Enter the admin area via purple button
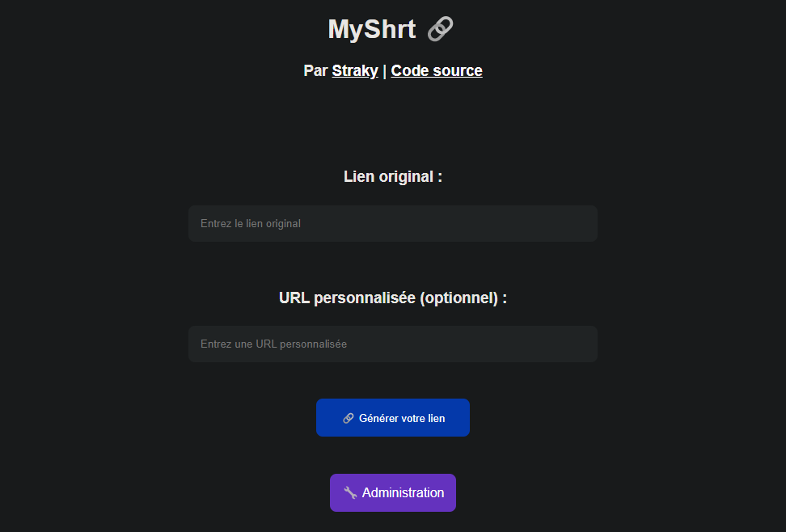The image size is (786, 532). 393,492
